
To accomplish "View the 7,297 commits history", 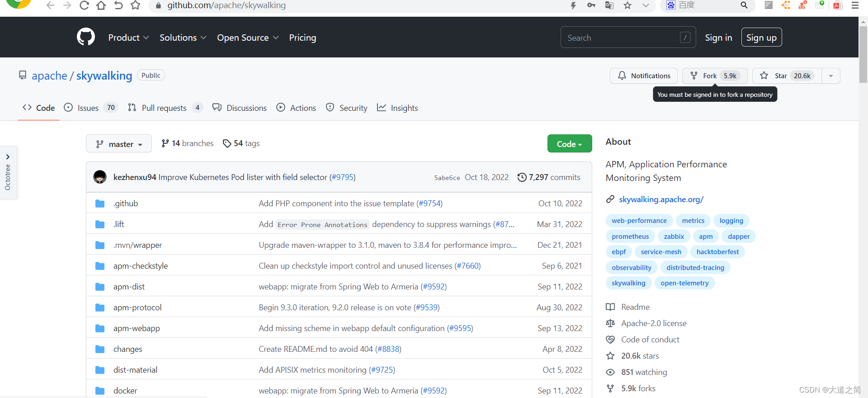I will click(549, 177).
